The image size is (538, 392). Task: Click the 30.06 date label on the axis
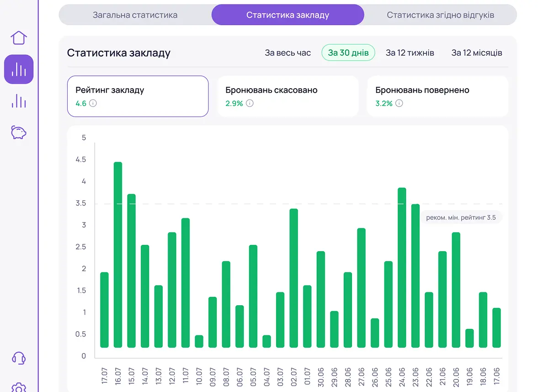[321, 377]
